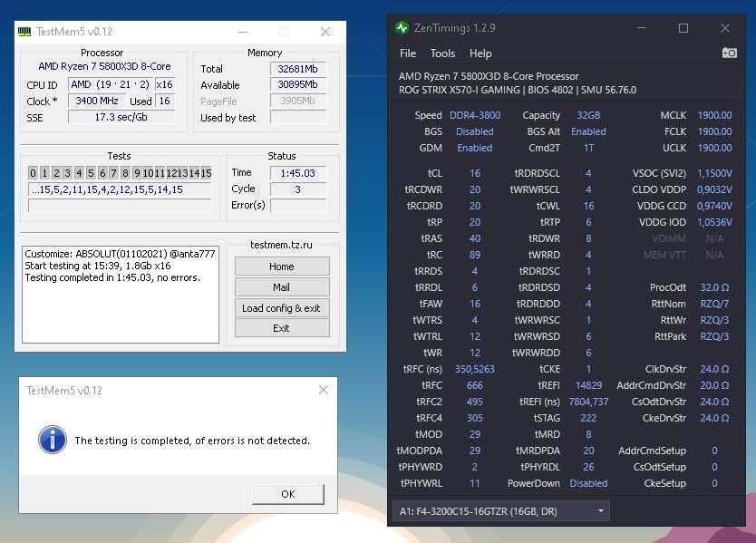The width and height of the screenshot is (756, 543).
Task: Click the SSE field showing 17.3 sec/Gb
Action: (x=121, y=117)
